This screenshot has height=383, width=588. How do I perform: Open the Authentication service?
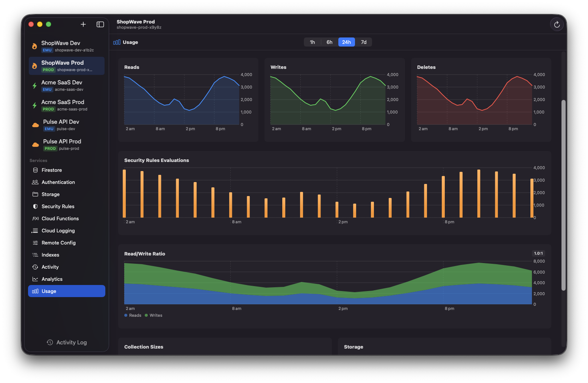pyautogui.click(x=58, y=182)
